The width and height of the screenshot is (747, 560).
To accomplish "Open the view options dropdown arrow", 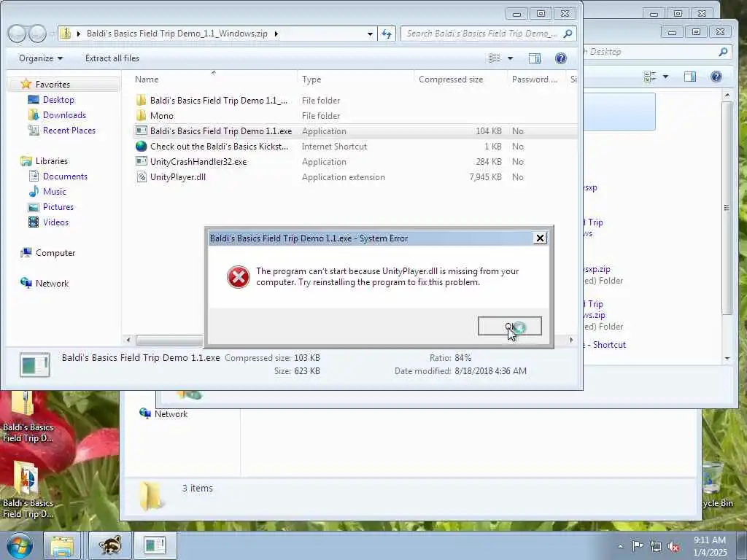I will 510,58.
